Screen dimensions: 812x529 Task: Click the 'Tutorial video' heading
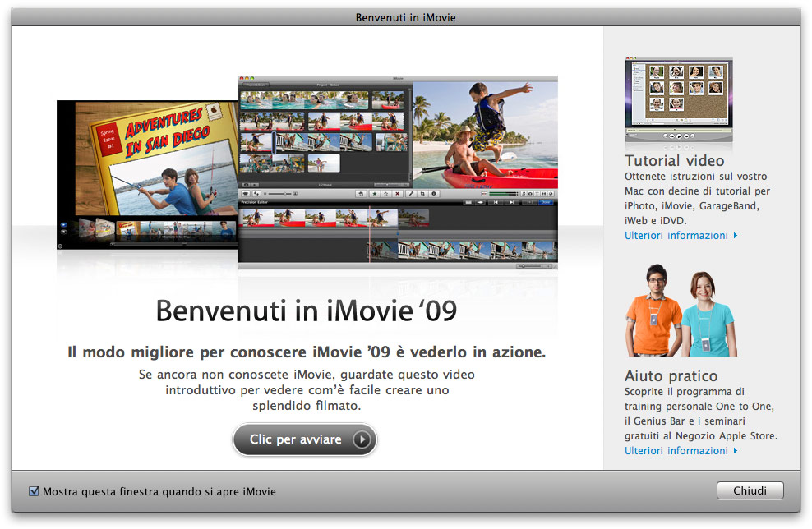(674, 160)
